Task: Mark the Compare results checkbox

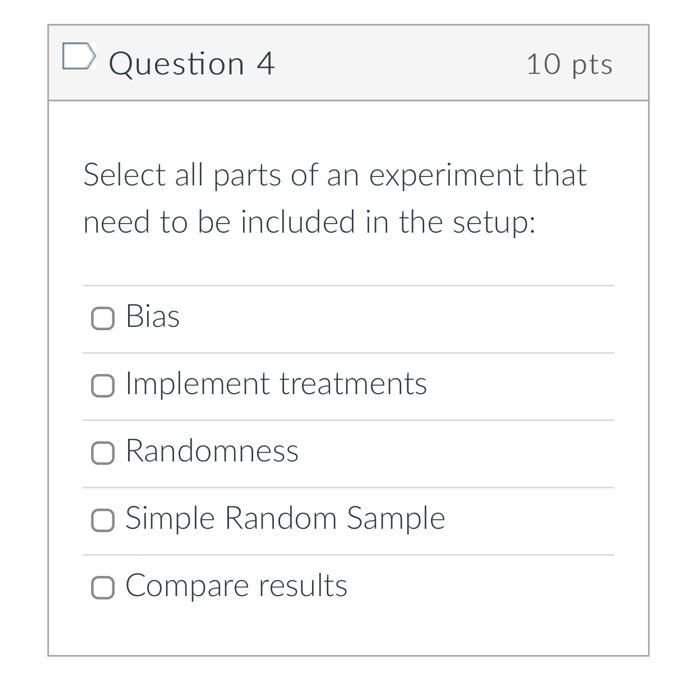Action: point(102,588)
